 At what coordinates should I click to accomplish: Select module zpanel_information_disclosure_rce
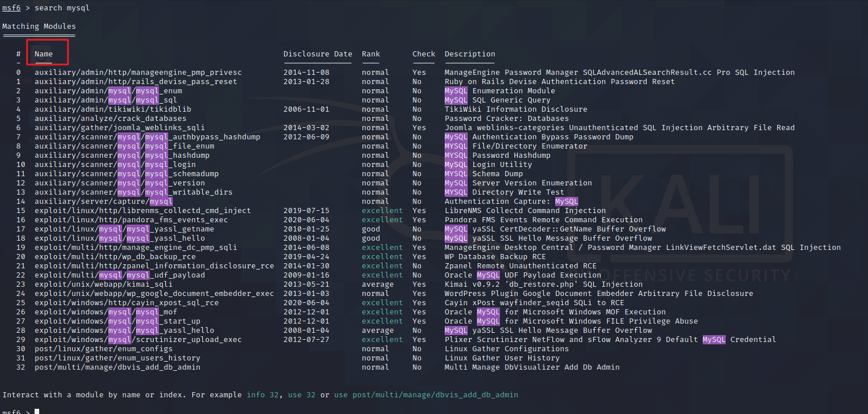click(x=154, y=266)
